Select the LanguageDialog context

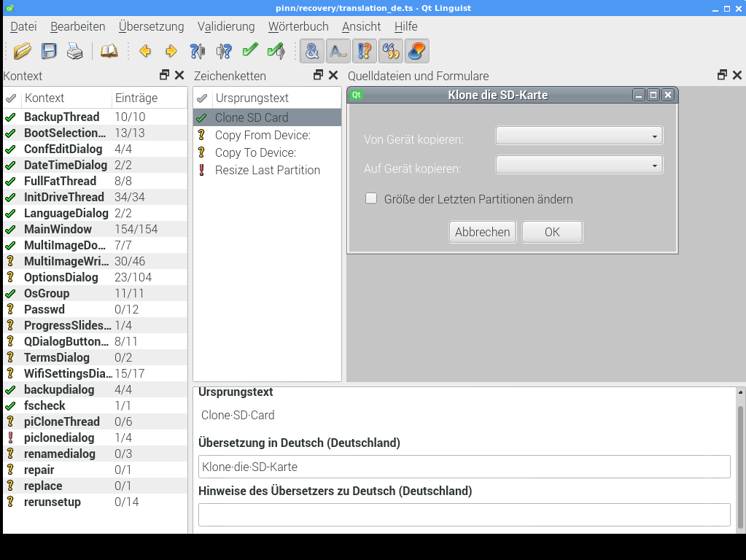pyautogui.click(x=95, y=213)
